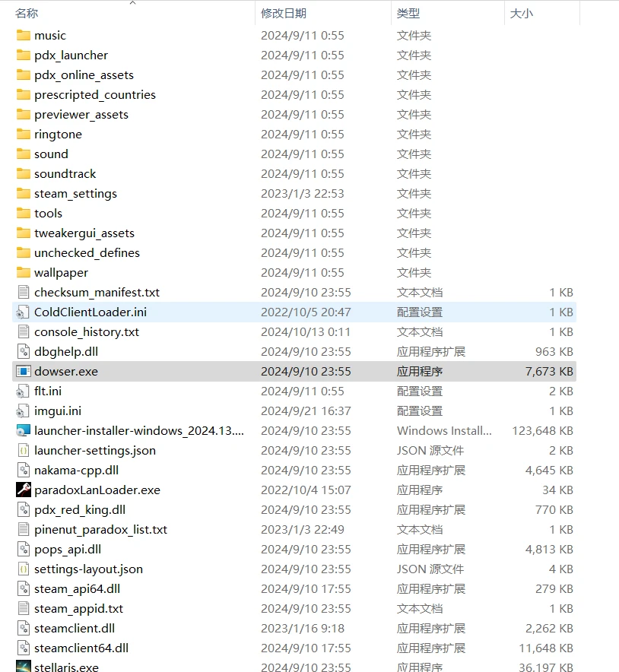619x672 pixels.
Task: Select the tweakergui_assets folder name
Action: 84,233
